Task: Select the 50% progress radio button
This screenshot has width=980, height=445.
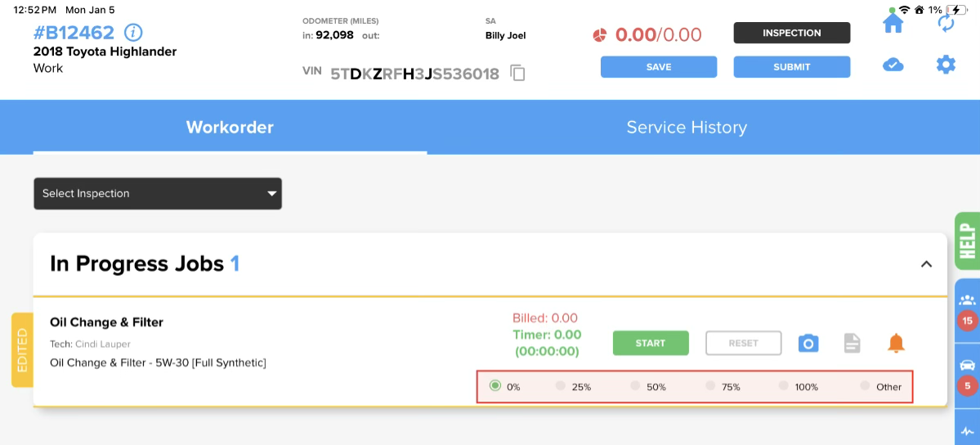Action: pyautogui.click(x=636, y=386)
